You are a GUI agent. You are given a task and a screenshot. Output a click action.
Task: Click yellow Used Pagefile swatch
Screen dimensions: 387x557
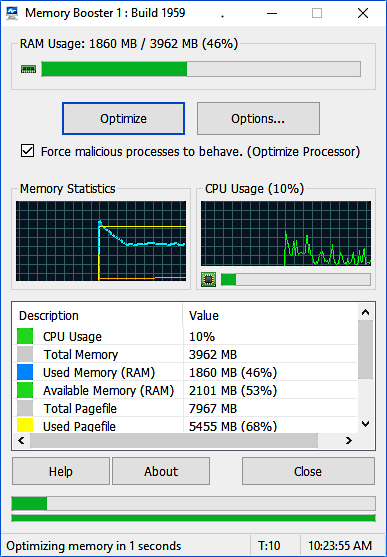click(25, 425)
